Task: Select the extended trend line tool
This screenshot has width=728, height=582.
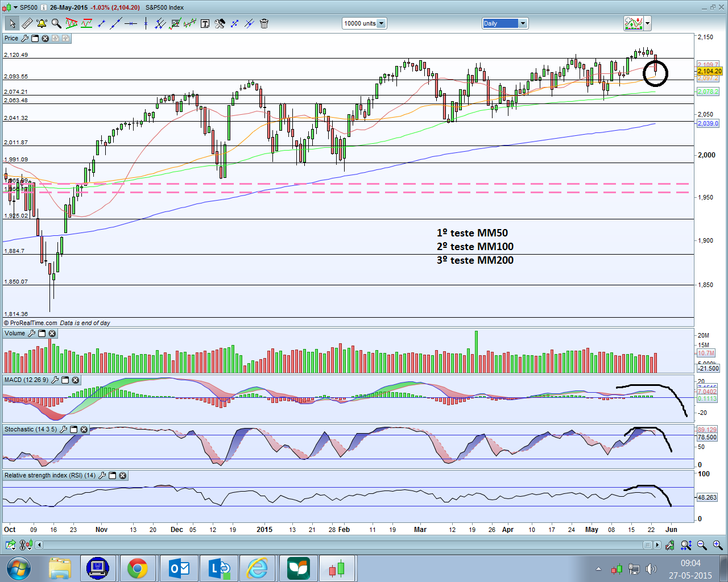Action: [116, 23]
